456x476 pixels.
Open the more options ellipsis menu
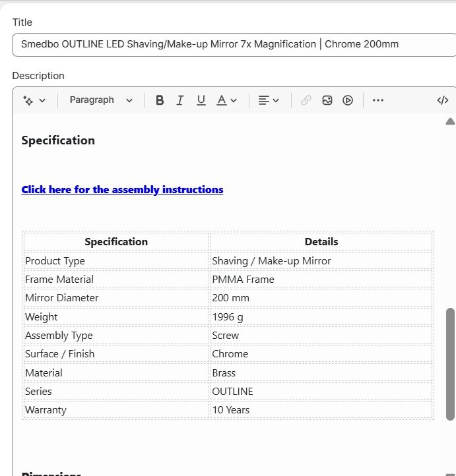pos(378,100)
